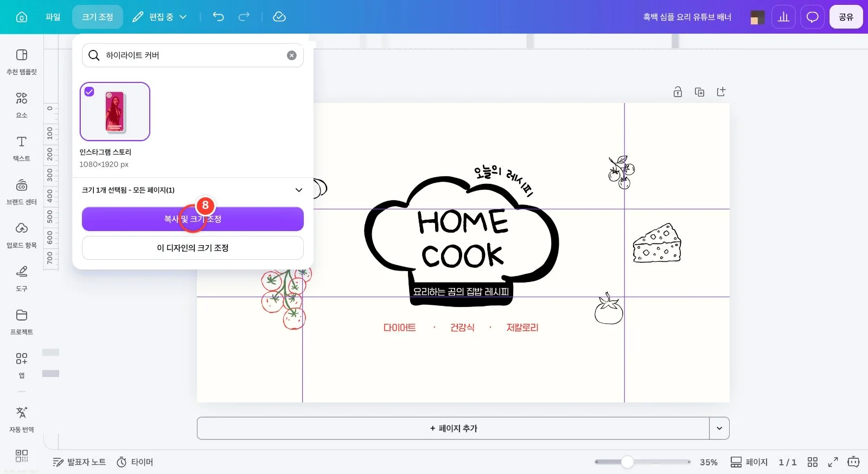This screenshot has height=474, width=868.
Task: Open the 프로젝트 folder panel
Action: pyautogui.click(x=22, y=322)
